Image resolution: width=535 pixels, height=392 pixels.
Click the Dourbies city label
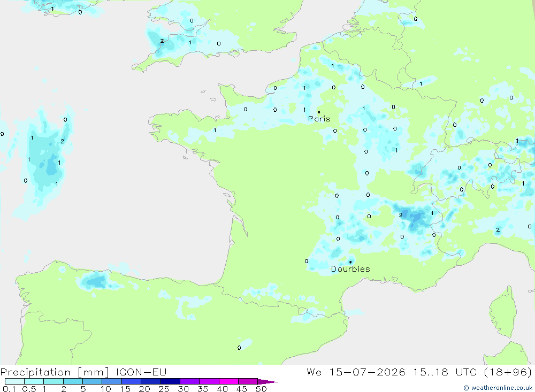click(350, 269)
